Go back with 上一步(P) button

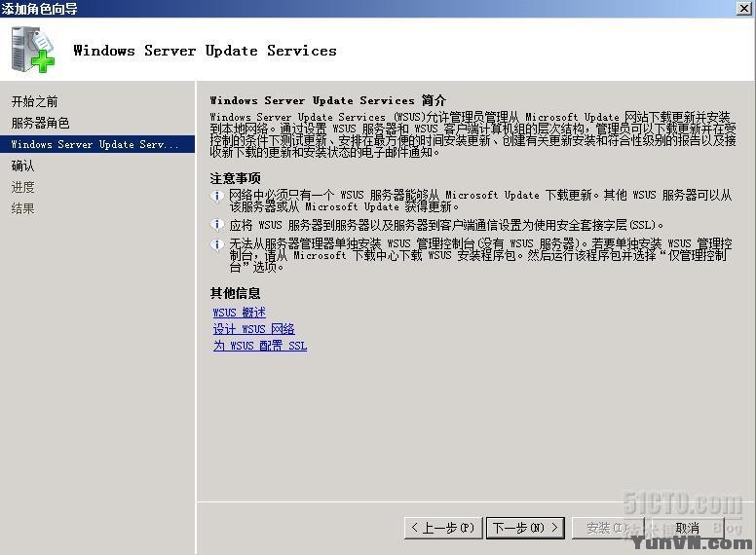coord(443,528)
